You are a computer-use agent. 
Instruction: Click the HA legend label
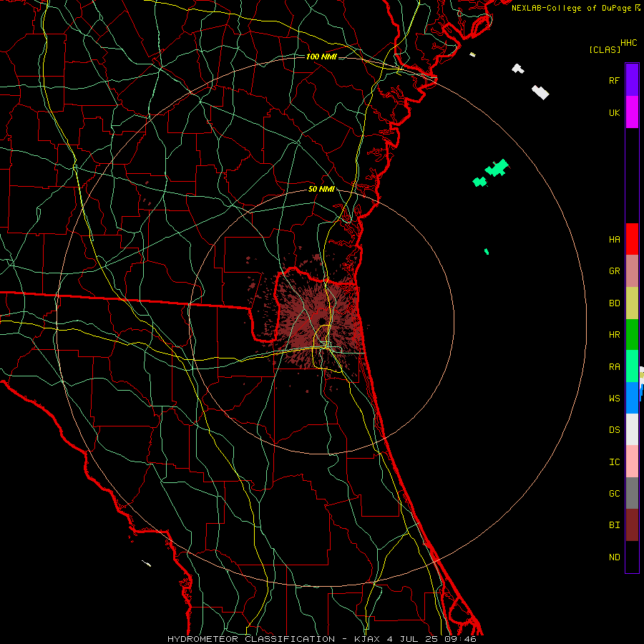(x=614, y=240)
